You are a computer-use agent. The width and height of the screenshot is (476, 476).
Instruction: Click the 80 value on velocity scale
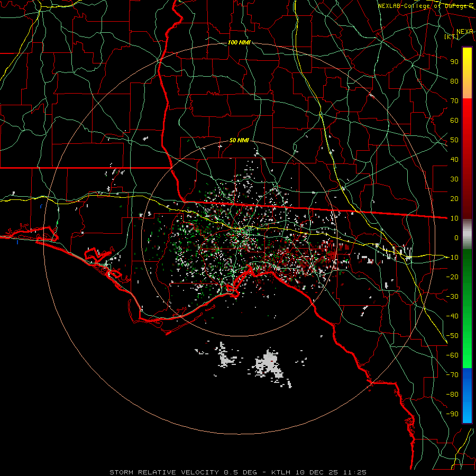tap(454, 81)
